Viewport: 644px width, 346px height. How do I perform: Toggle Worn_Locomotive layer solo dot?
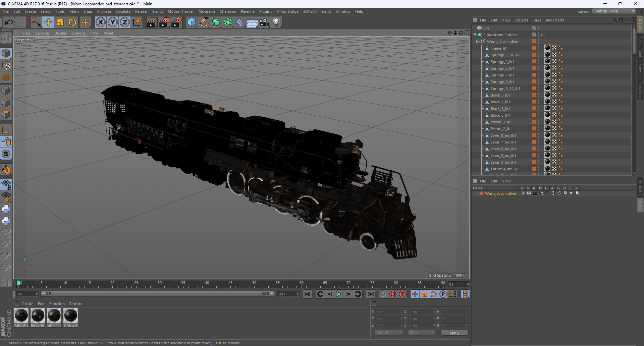point(523,193)
